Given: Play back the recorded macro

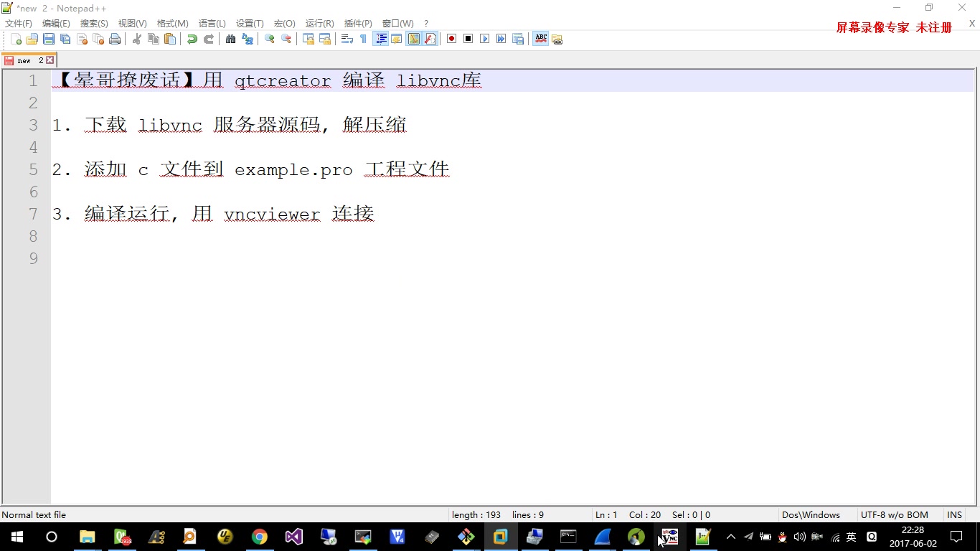Looking at the screenshot, I should point(484,39).
